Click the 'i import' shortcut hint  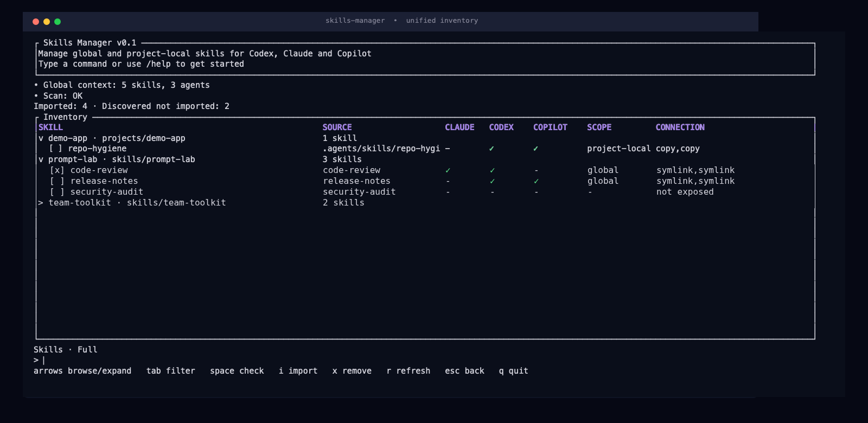click(x=298, y=371)
